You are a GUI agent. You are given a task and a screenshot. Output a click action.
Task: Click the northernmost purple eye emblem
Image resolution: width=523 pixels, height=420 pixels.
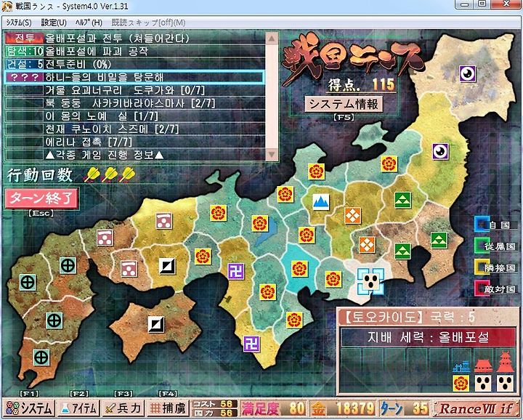(467, 73)
